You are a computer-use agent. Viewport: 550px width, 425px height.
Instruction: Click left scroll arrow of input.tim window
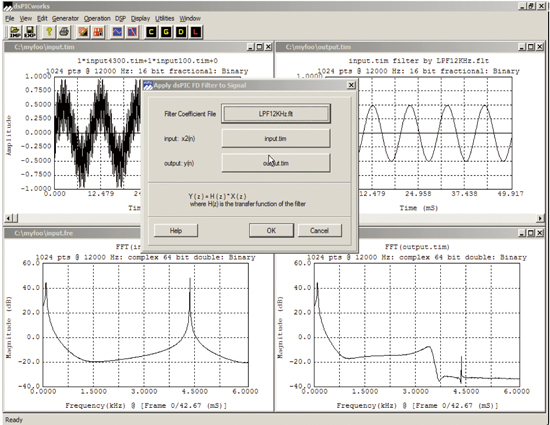pos(8,218)
